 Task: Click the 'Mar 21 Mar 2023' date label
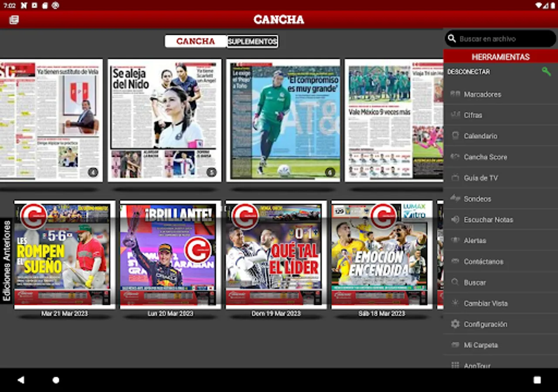click(x=65, y=314)
